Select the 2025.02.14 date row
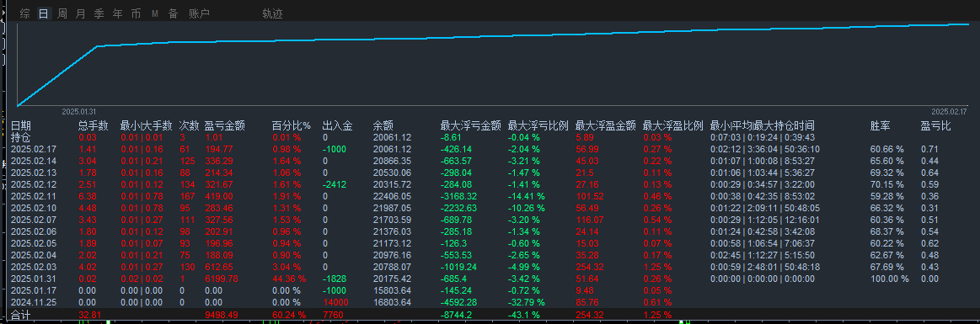Image resolution: width=980 pixels, height=324 pixels. click(33, 161)
